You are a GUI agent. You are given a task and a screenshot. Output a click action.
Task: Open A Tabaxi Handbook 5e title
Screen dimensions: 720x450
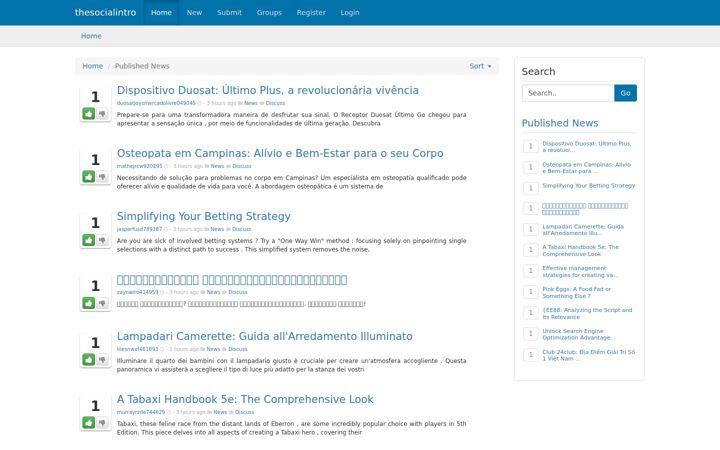[x=245, y=399]
